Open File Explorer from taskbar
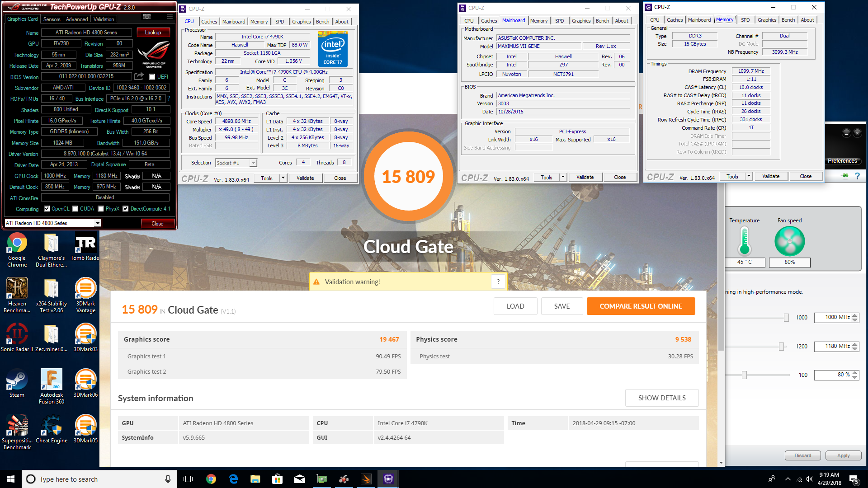 click(255, 479)
